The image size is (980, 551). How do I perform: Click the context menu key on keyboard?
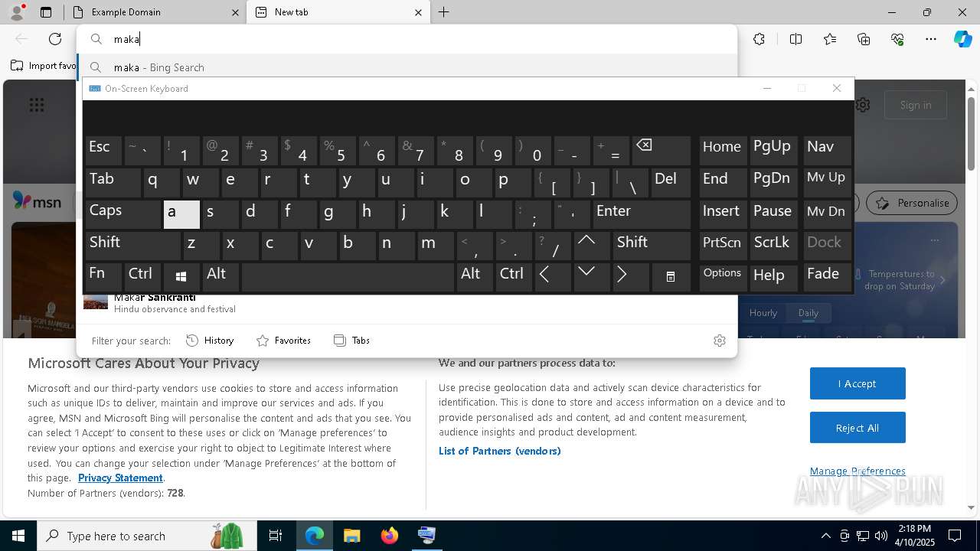[670, 276]
